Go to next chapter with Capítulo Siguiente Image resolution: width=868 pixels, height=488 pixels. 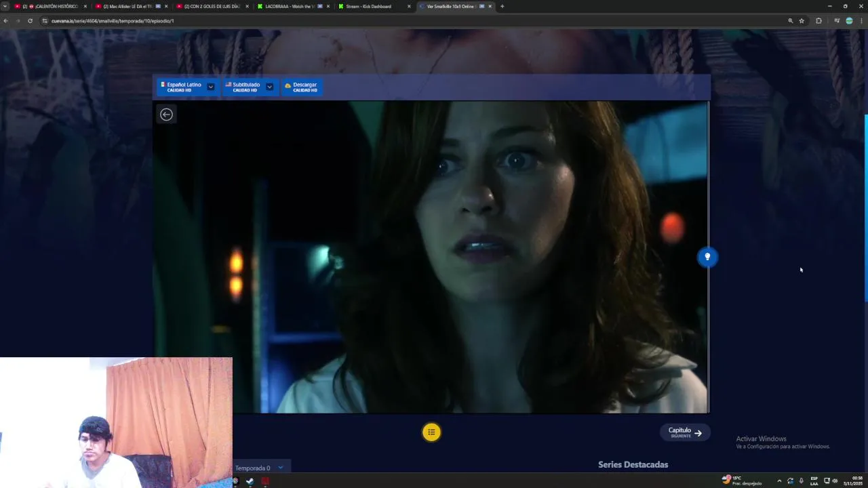click(x=685, y=432)
